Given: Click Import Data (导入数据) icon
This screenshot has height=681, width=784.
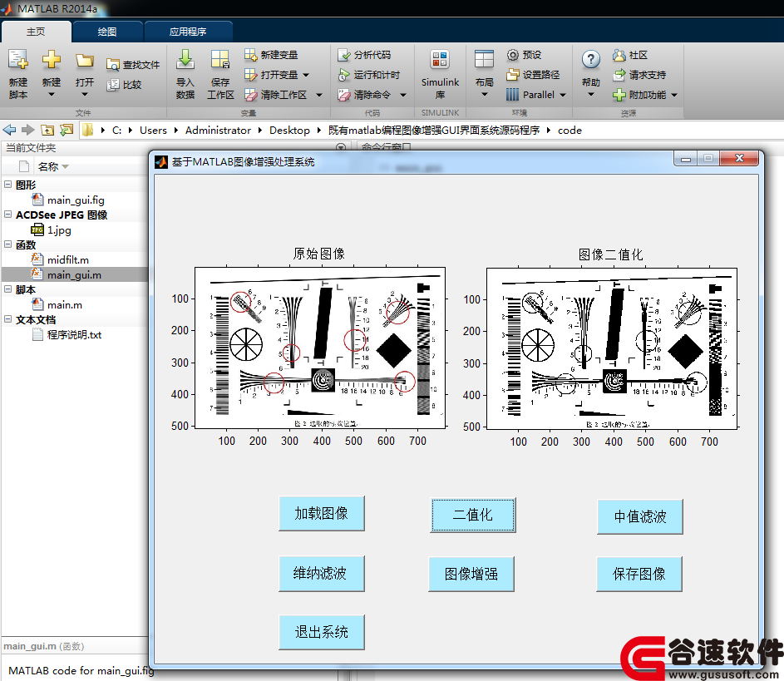Looking at the screenshot, I should tap(185, 60).
